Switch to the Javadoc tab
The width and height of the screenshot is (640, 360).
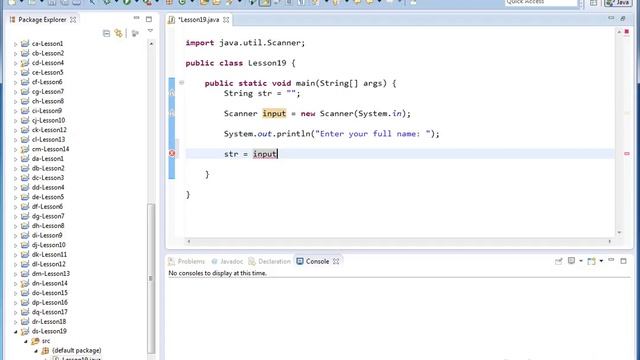(x=227, y=261)
